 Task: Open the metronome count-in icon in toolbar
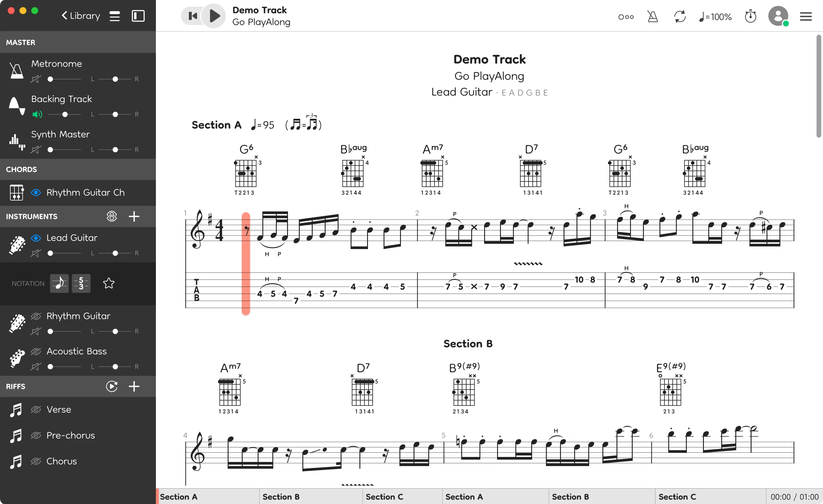[652, 16]
